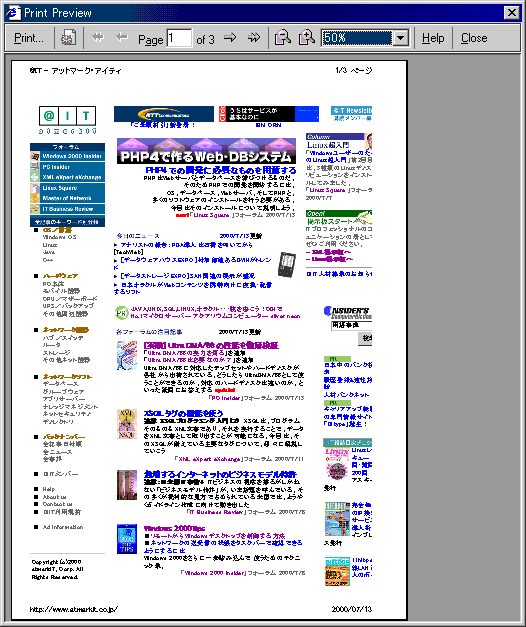Go to first page double-arrow
Viewport: 526px width, 627px height.
pyautogui.click(x=98, y=38)
